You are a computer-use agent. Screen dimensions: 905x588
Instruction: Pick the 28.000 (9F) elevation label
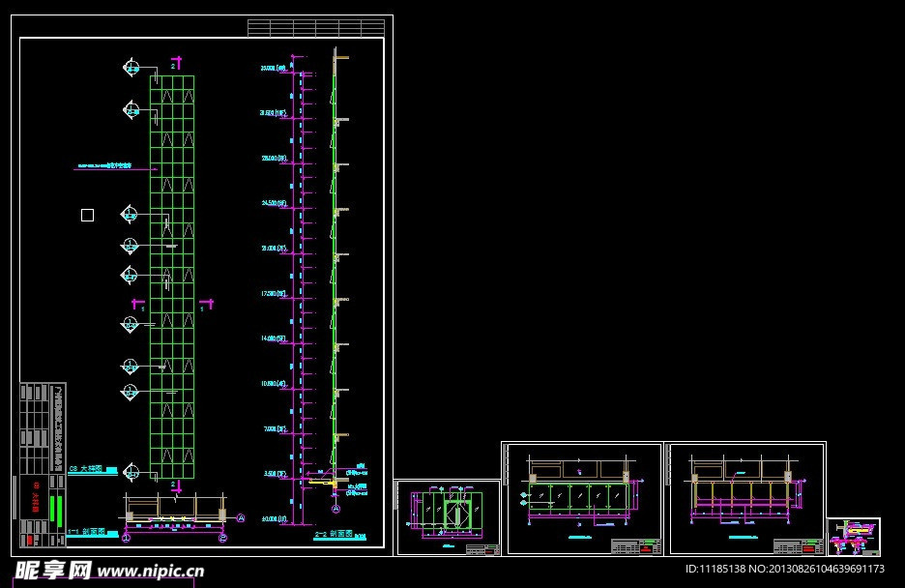point(274,158)
